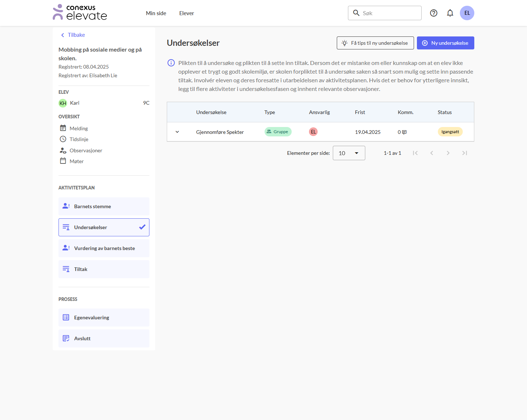The height and width of the screenshot is (420, 527).
Task: Click the help question mark icon
Action: click(x=434, y=13)
